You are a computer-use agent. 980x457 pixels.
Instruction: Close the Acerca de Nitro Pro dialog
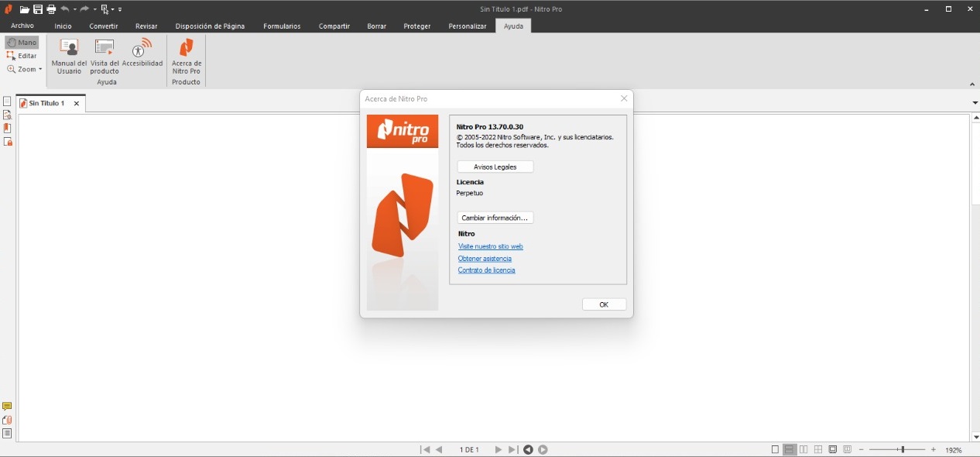point(624,98)
